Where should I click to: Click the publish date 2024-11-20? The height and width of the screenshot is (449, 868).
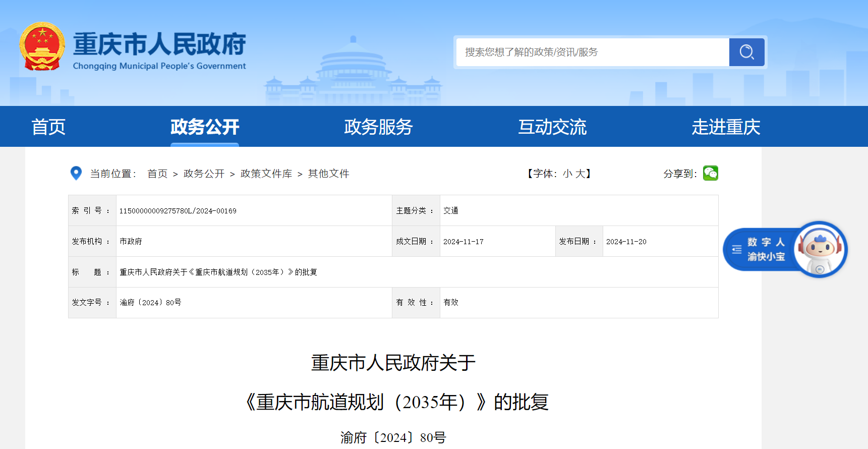[x=626, y=242]
